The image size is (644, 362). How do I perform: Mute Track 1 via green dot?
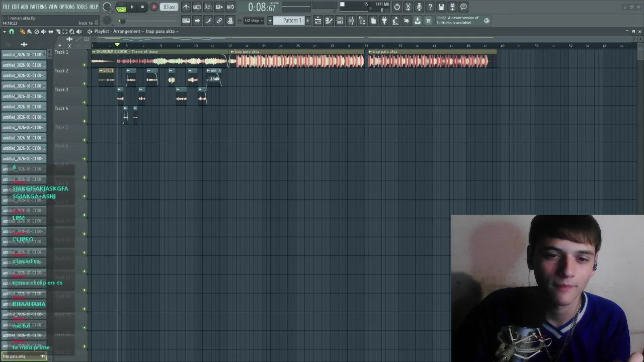click(x=84, y=65)
